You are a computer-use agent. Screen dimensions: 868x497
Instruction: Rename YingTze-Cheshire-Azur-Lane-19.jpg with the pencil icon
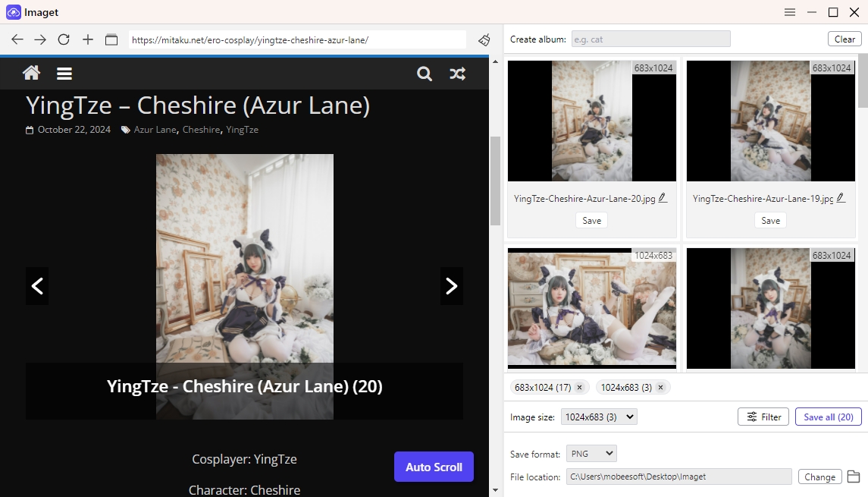[x=841, y=198]
